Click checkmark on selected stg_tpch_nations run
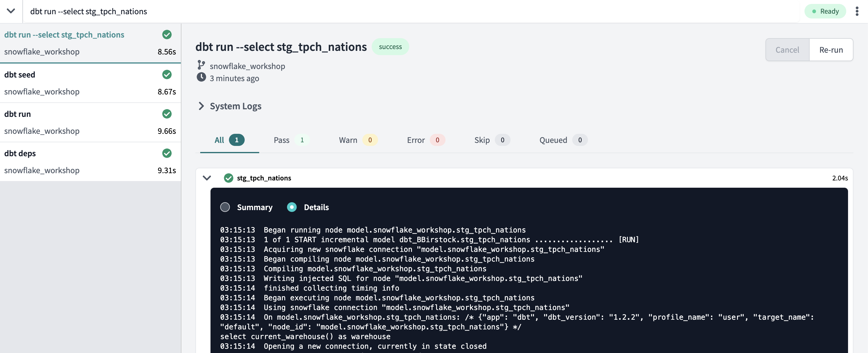The width and height of the screenshot is (868, 353). pos(167,35)
